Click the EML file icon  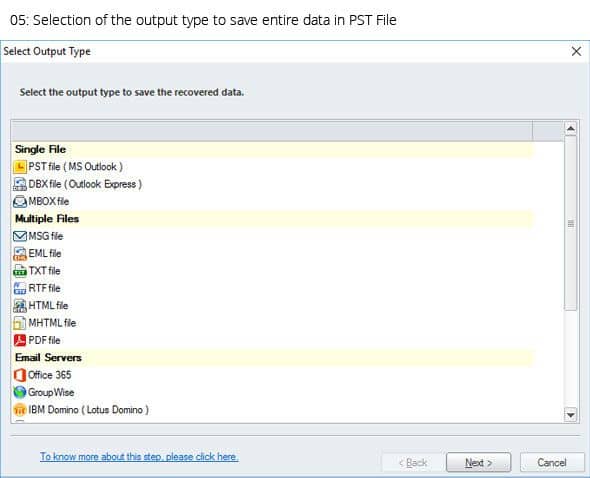[20, 254]
